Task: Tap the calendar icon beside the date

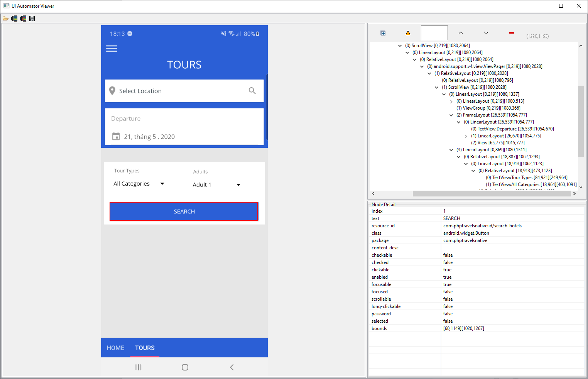Action: [x=116, y=136]
